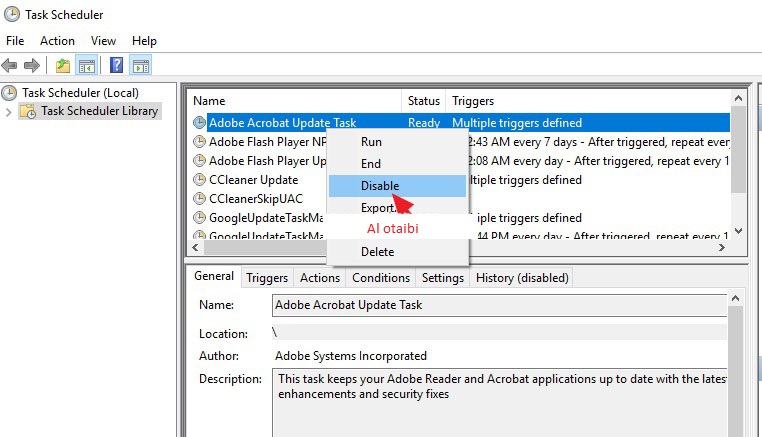Open the Help toolbar icon

pyautogui.click(x=116, y=65)
